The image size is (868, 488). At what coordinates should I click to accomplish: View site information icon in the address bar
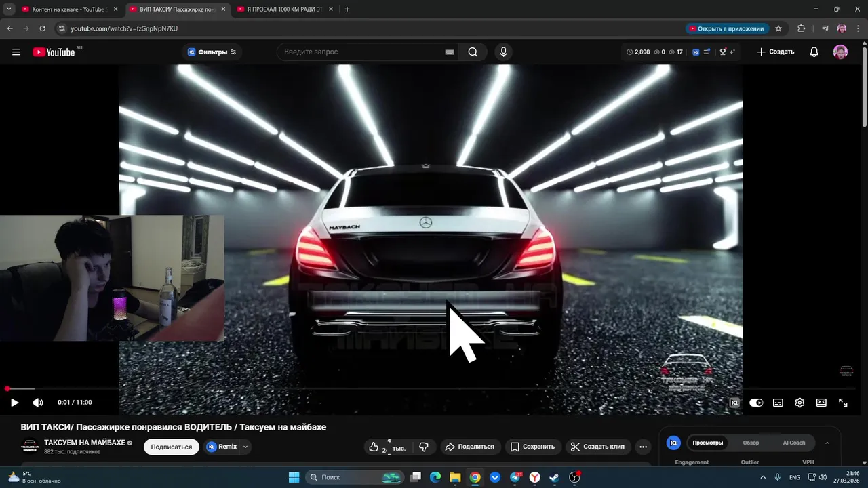(x=62, y=28)
